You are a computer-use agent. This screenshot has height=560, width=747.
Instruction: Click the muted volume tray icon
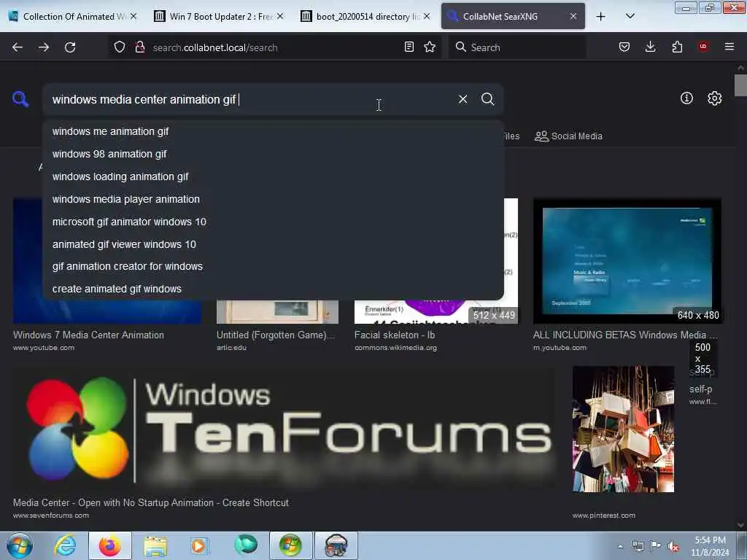(x=673, y=547)
